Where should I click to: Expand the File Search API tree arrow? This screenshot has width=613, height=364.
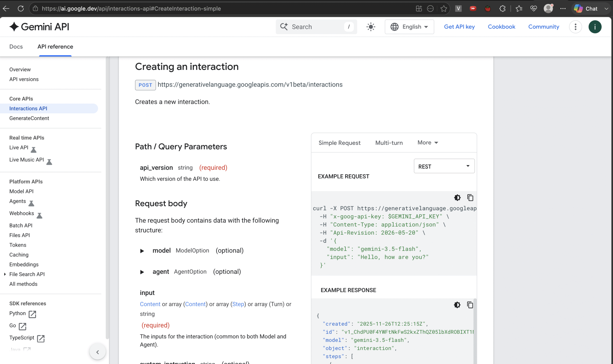5,274
